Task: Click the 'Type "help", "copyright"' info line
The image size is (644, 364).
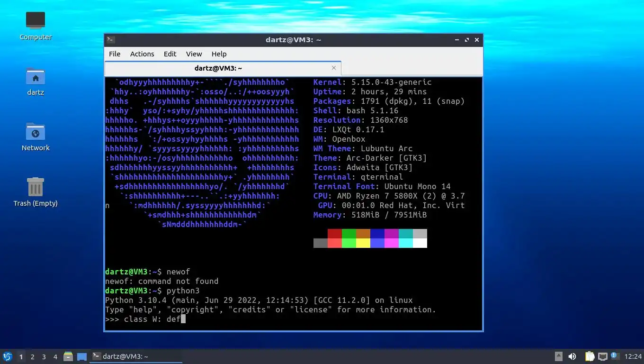Action: pyautogui.click(x=270, y=309)
